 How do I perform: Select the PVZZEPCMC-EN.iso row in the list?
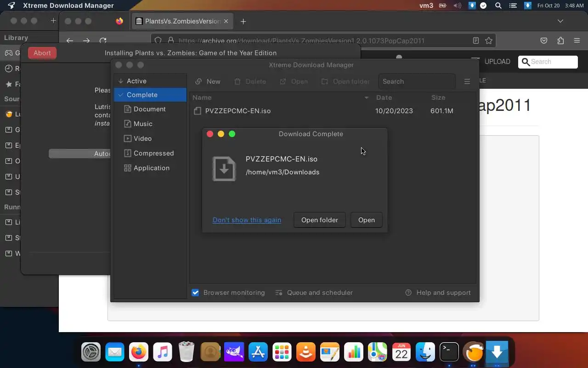tap(333, 111)
